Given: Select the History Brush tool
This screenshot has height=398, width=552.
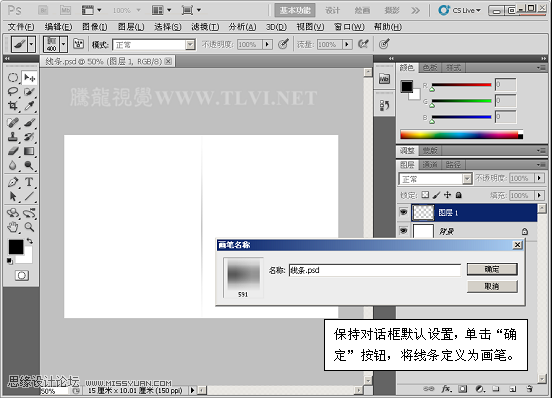Looking at the screenshot, I should click(x=29, y=137).
